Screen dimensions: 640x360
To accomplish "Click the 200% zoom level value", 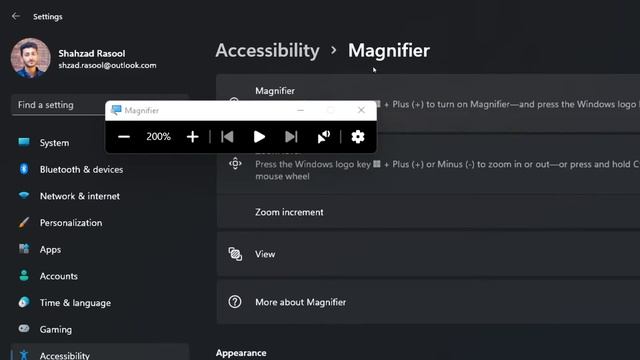I will coord(158,137).
